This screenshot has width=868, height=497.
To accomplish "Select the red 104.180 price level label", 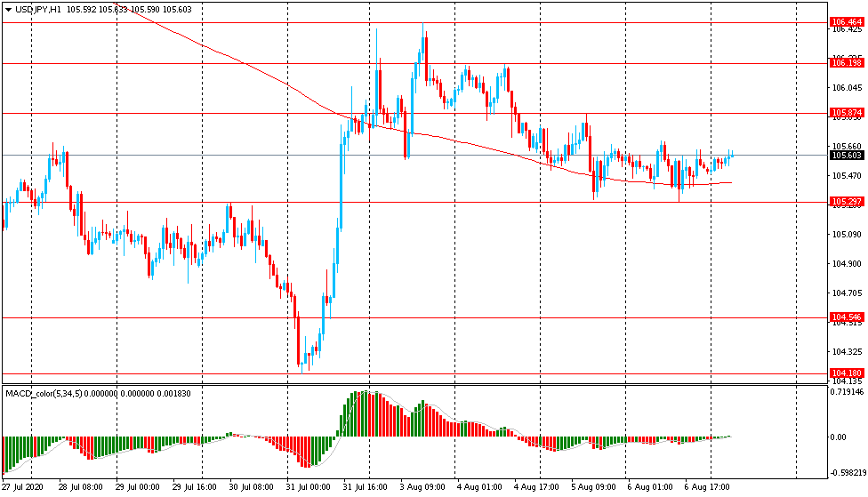I will (x=847, y=373).
